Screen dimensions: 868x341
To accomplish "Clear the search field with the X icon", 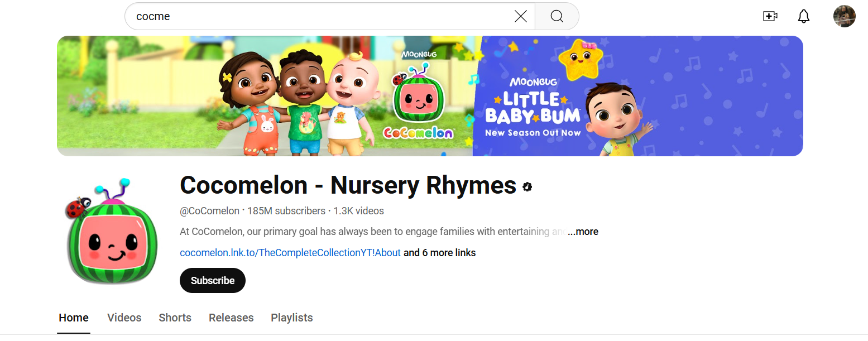I will [x=520, y=16].
